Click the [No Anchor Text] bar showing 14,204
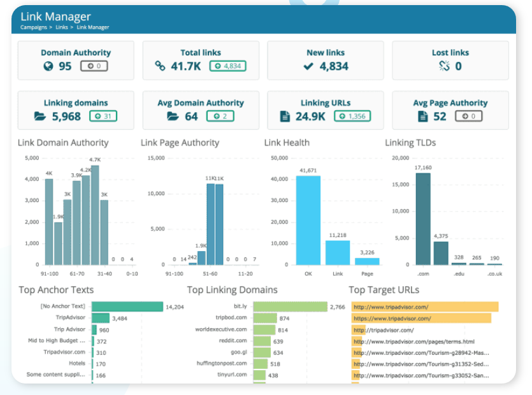The width and height of the screenshot is (532, 395). [x=127, y=306]
